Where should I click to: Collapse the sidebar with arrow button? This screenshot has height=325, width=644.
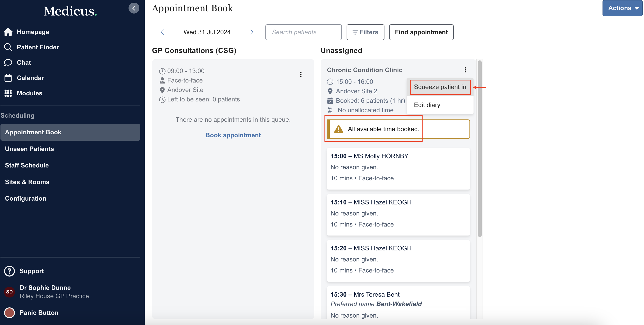(134, 8)
